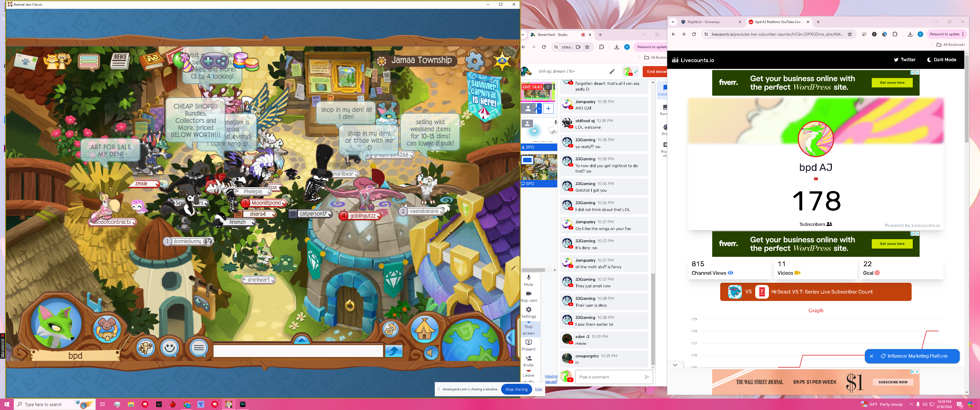
Task: Open the chat history scroll icon
Action: pyautogui.click(x=390, y=329)
